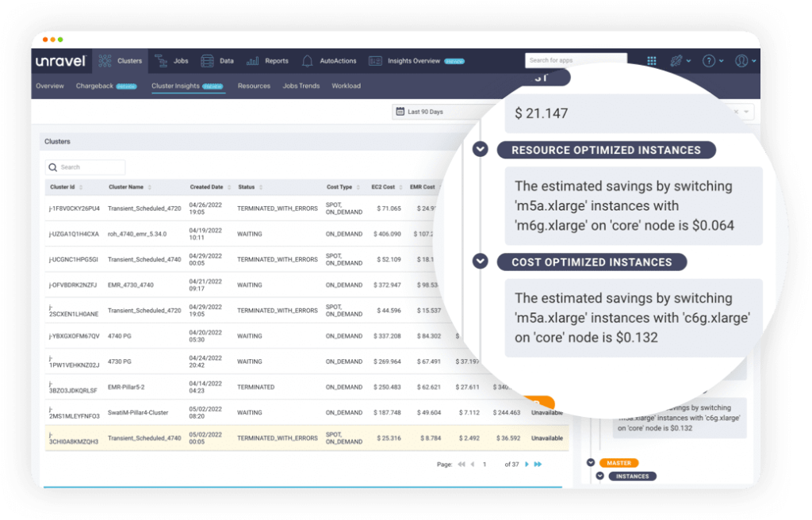Click the Insights Overview dashboard icon
The image size is (812, 520).
coord(375,61)
